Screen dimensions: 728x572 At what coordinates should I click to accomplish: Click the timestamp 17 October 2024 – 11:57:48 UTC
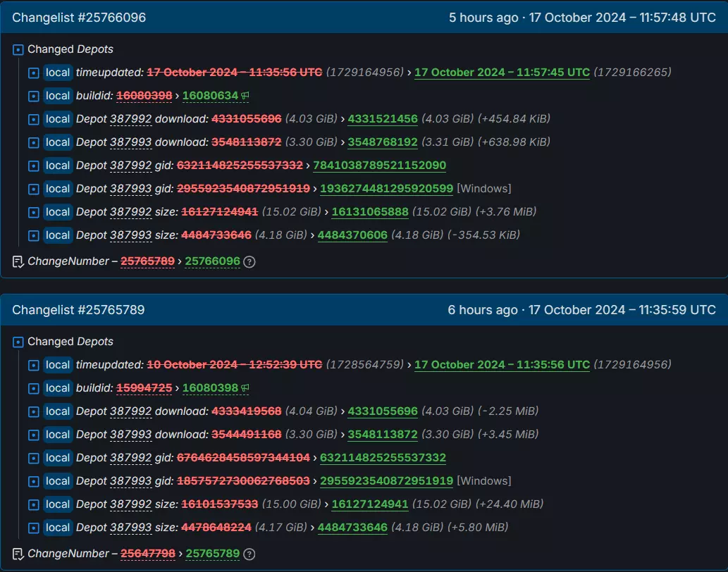(622, 18)
